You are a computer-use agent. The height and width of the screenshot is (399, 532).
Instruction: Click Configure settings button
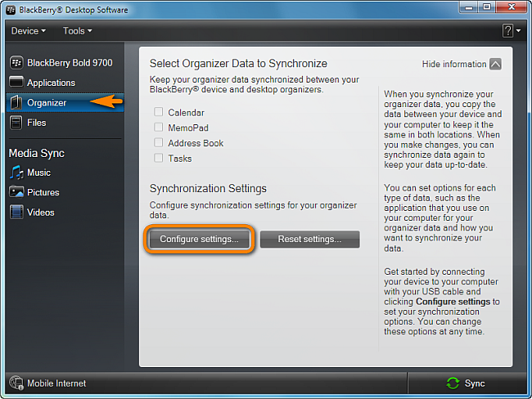pyautogui.click(x=200, y=239)
